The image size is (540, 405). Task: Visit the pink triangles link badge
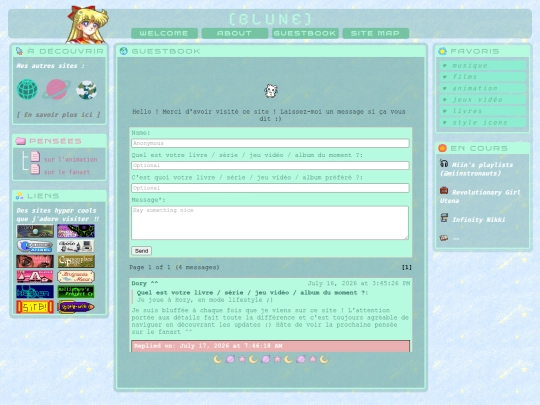point(35,277)
